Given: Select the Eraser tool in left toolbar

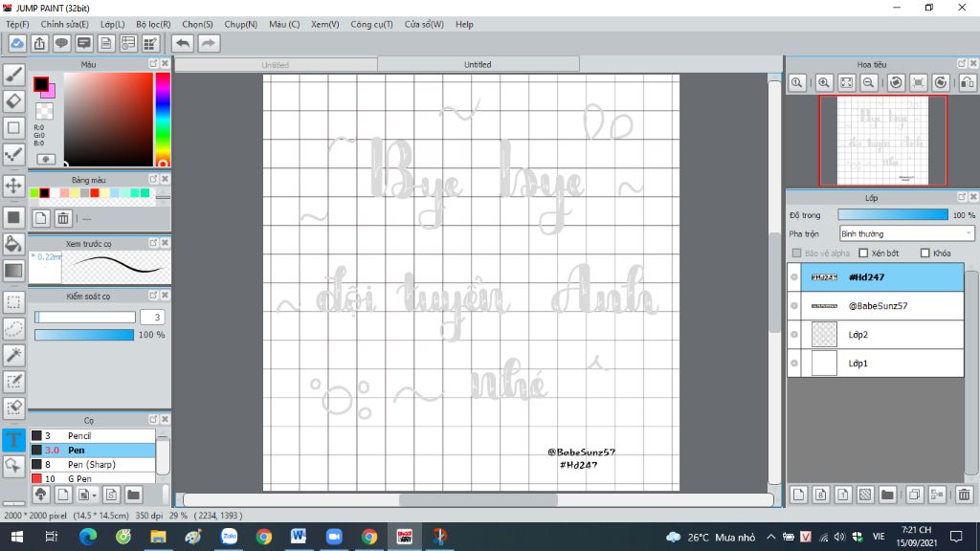Looking at the screenshot, I should coord(13,100).
